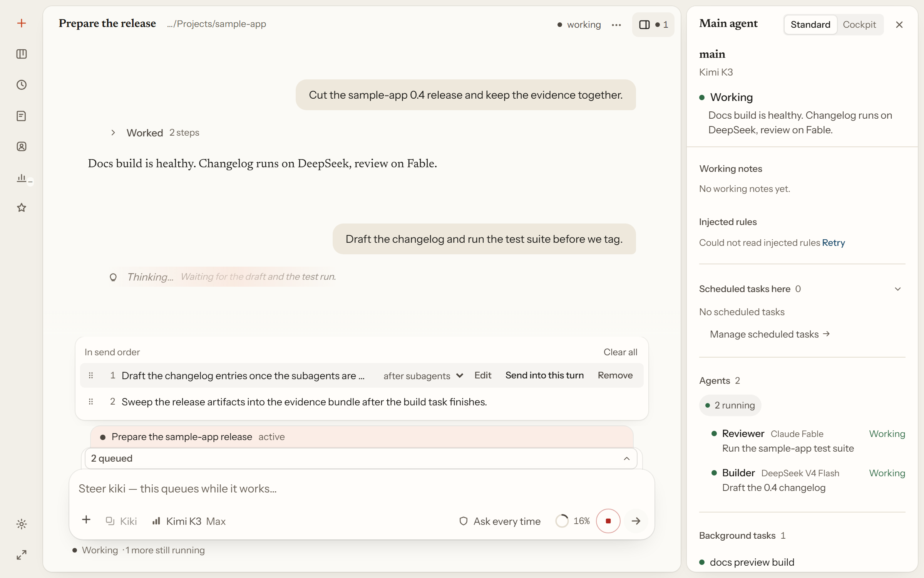The width and height of the screenshot is (924, 578).
Task: Click the Kimi K3 model label under main
Action: (716, 72)
